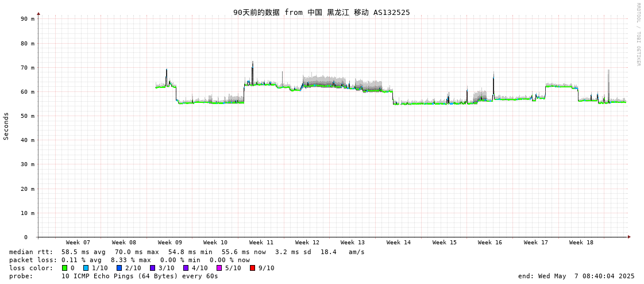Click the Week 13 axis label

coord(353,243)
